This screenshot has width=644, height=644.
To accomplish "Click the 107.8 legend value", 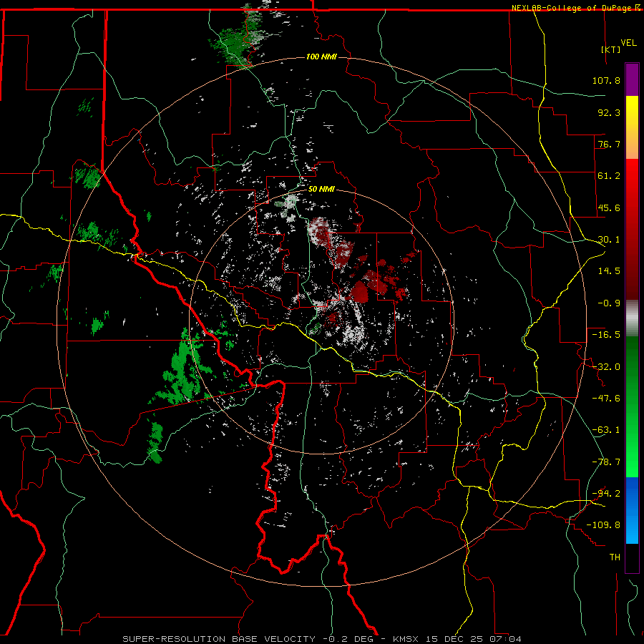I will coord(606,80).
